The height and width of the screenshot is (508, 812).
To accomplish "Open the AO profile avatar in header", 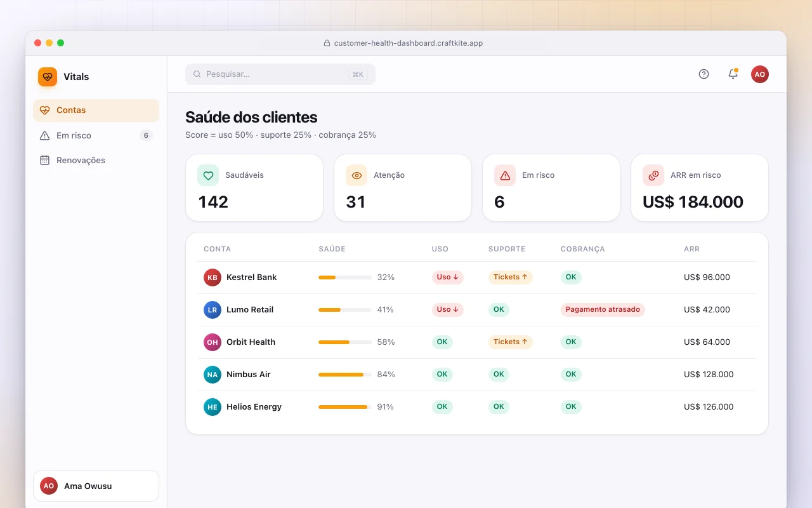I will 760,74.
